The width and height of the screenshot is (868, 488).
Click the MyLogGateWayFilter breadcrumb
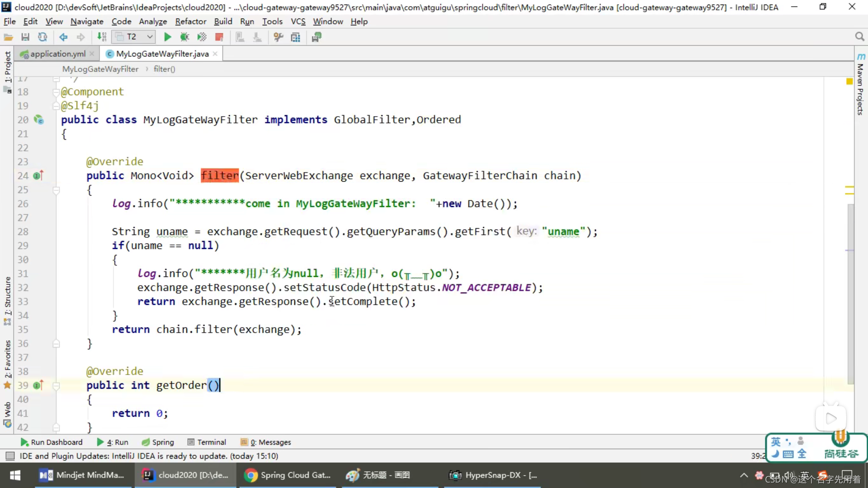(x=100, y=69)
